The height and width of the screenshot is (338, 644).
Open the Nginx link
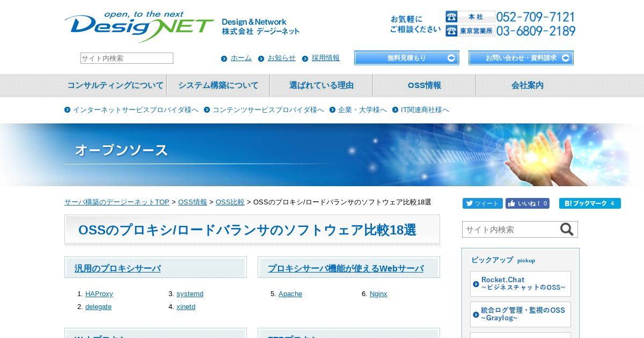tap(378, 294)
